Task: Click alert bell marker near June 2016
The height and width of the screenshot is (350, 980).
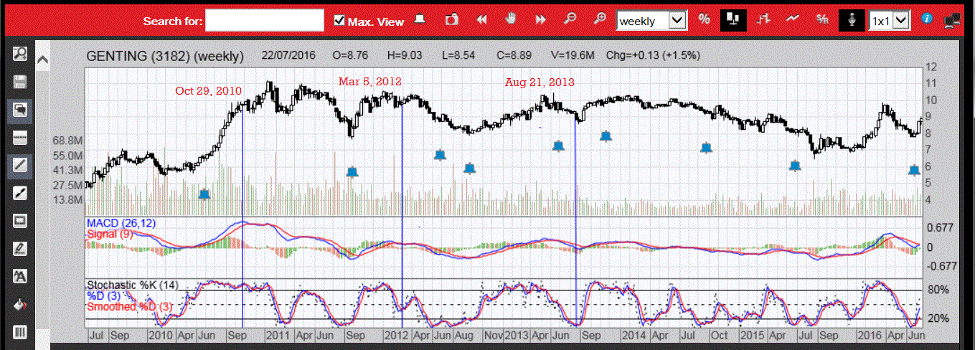Action: pyautogui.click(x=914, y=170)
